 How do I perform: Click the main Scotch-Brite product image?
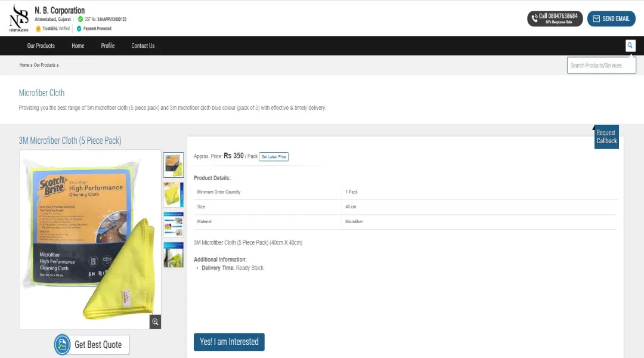pos(90,239)
